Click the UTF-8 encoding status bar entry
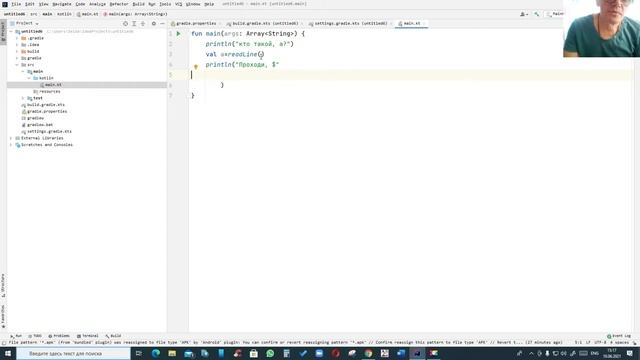The image size is (640, 360). 600,342
